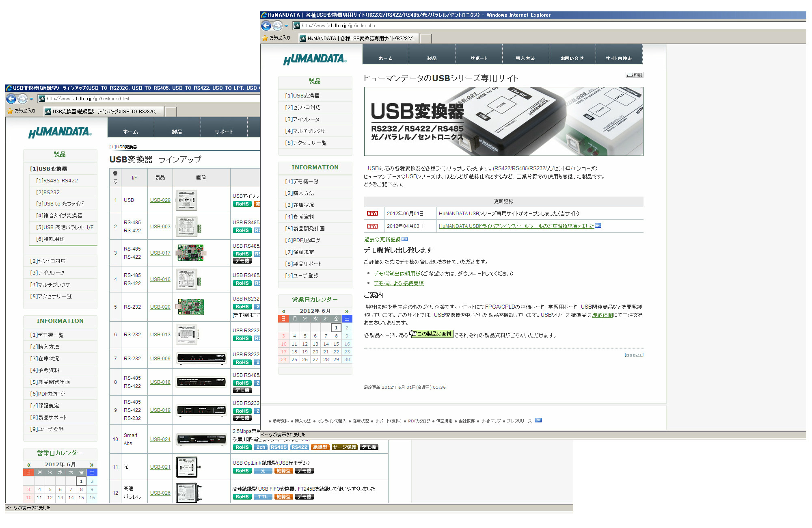Open [3]USB to 光ファイバ in rear sidebar

[x=60, y=204]
